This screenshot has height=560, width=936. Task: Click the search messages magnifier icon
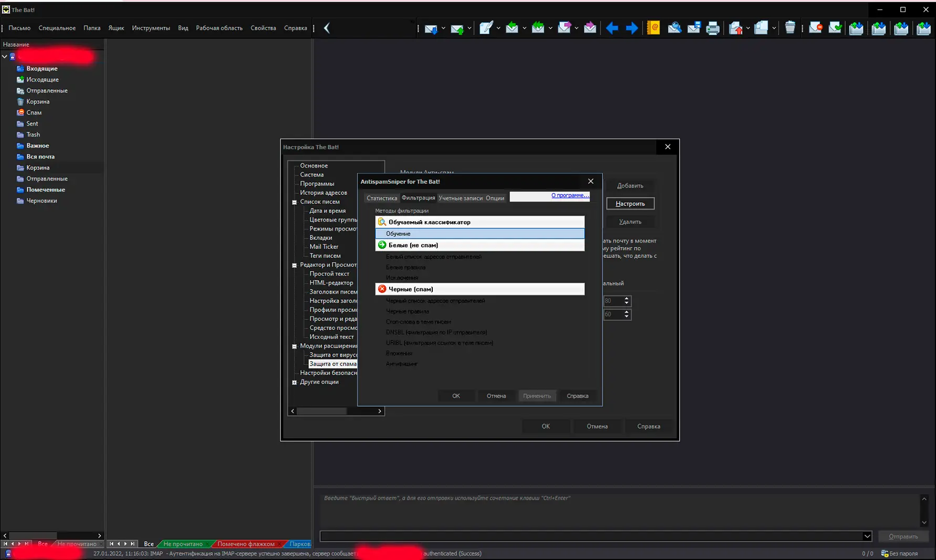tap(674, 28)
